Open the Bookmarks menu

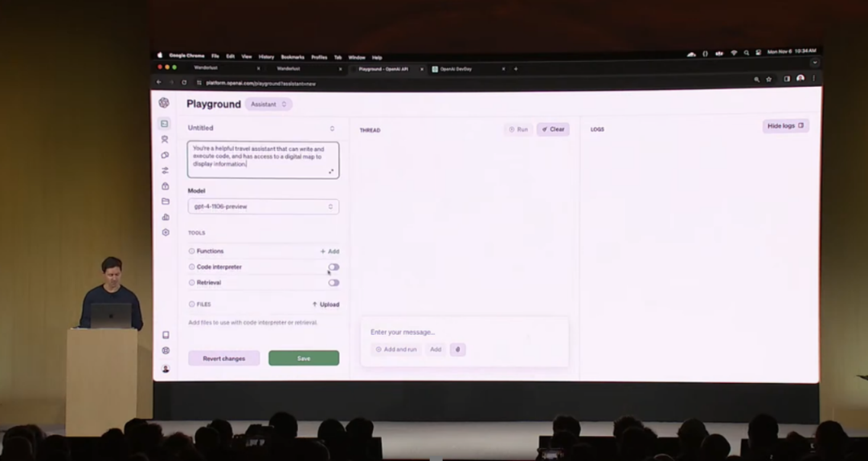[x=293, y=57]
